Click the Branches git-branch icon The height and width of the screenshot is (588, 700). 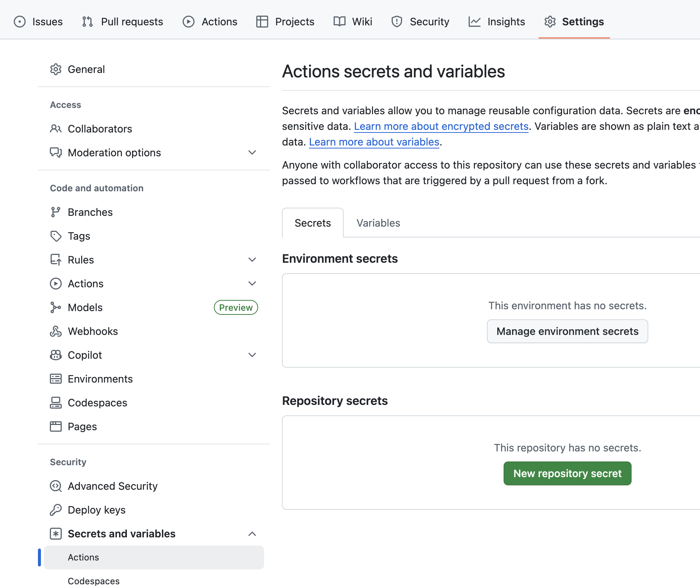click(56, 212)
